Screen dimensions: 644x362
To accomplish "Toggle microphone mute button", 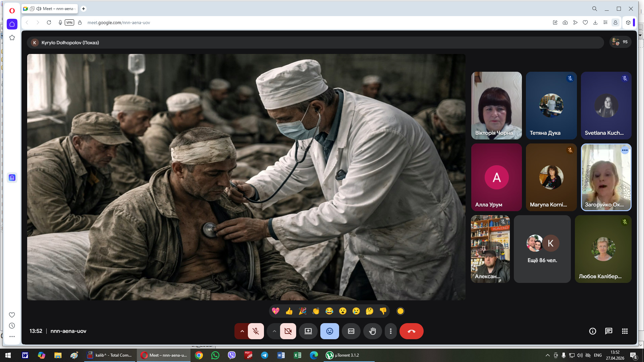I will click(x=256, y=331).
